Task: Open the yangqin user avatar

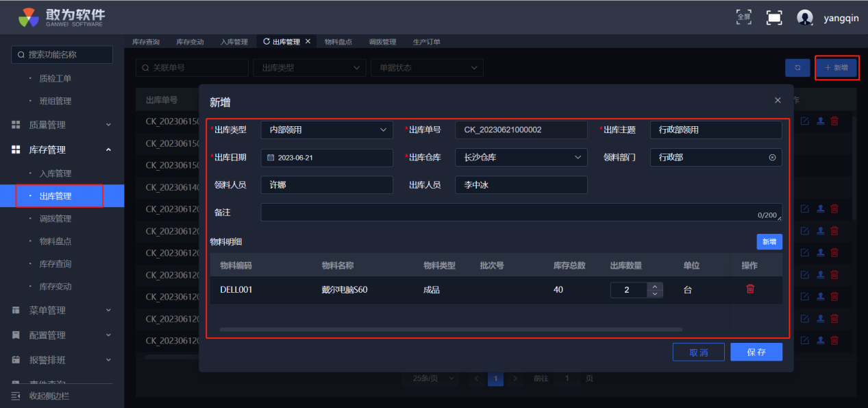Action: [x=805, y=18]
